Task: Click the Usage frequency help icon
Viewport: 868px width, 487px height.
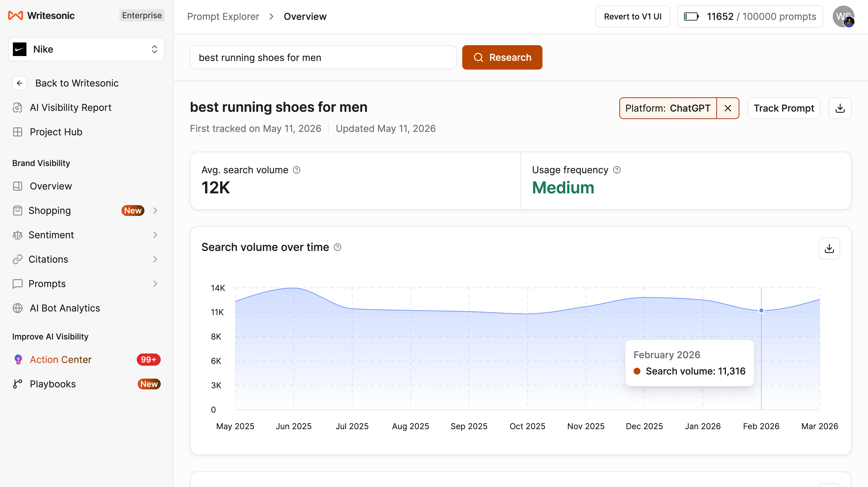Action: coord(617,170)
